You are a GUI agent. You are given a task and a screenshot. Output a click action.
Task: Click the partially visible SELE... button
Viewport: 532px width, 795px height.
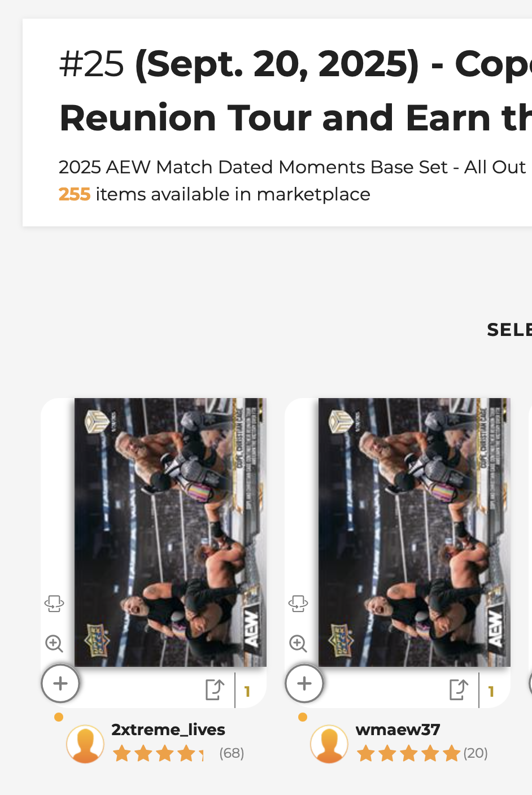click(x=509, y=330)
